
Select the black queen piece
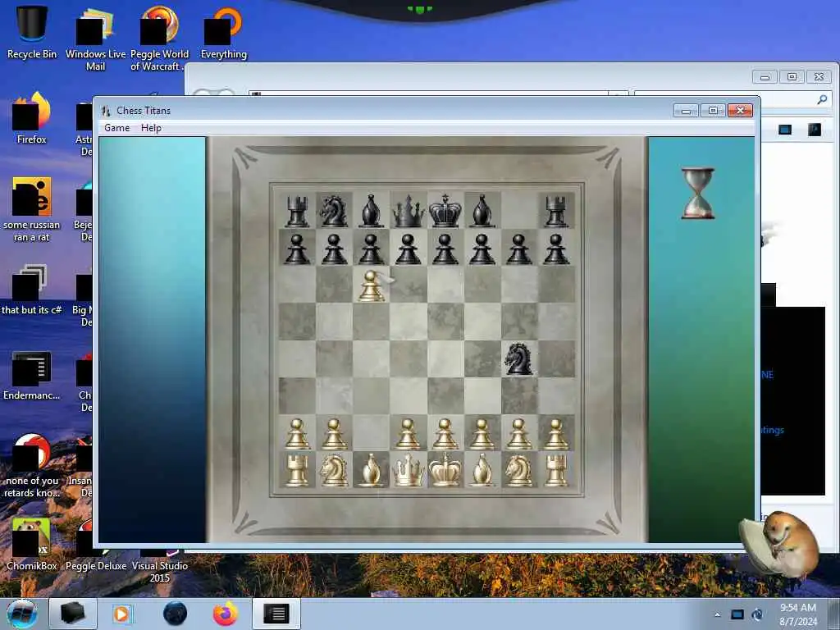409,211
